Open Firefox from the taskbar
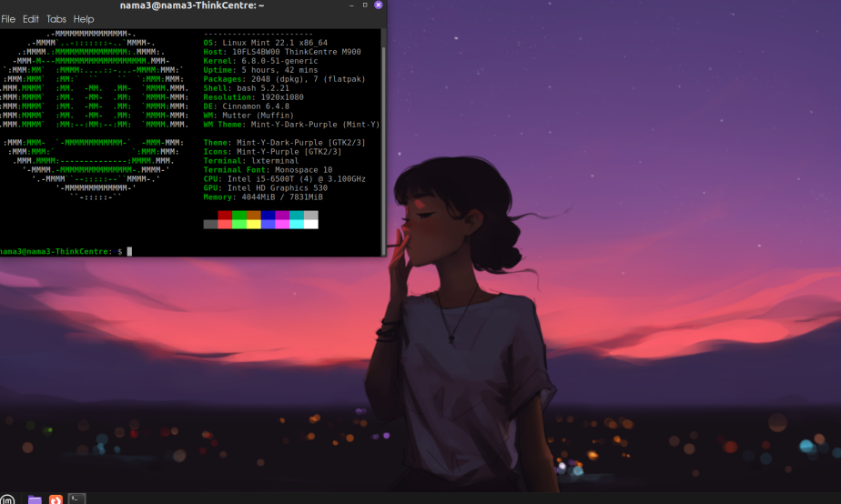This screenshot has height=504, width=841. coord(56,499)
